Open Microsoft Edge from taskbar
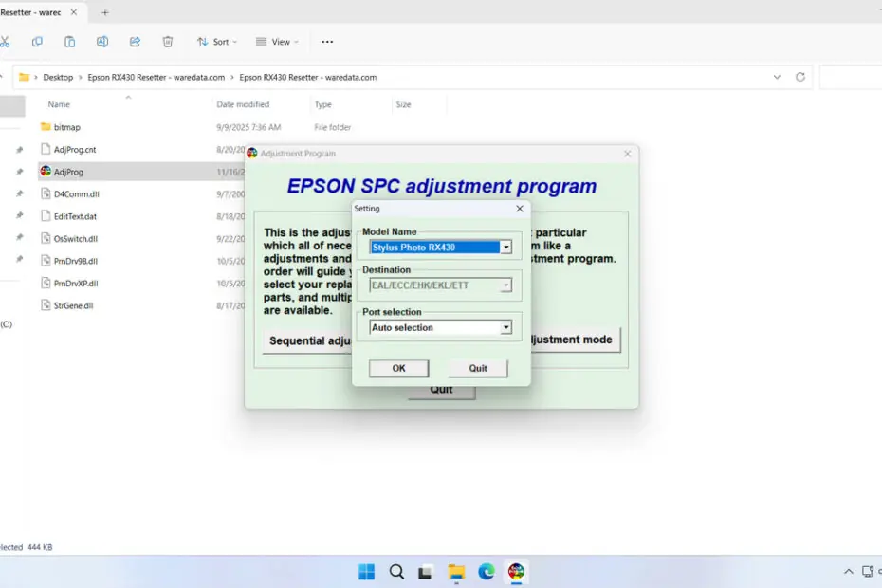The height and width of the screenshot is (588, 882). coord(486,572)
